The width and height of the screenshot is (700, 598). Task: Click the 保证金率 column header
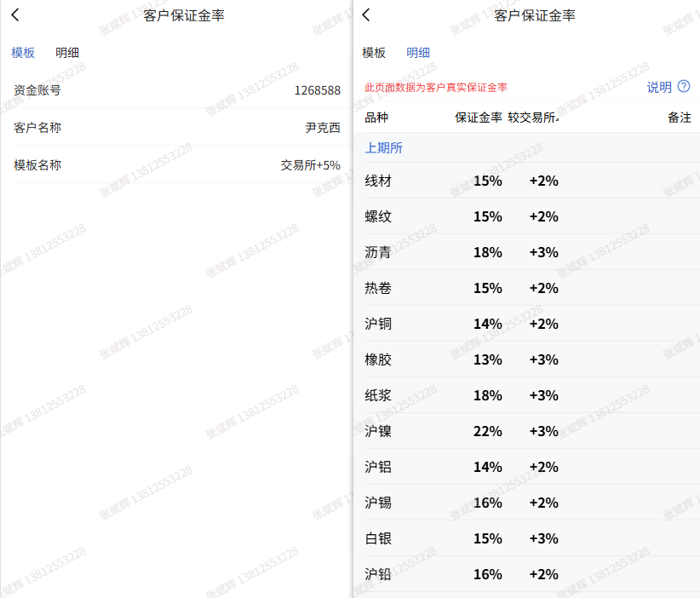tap(479, 118)
